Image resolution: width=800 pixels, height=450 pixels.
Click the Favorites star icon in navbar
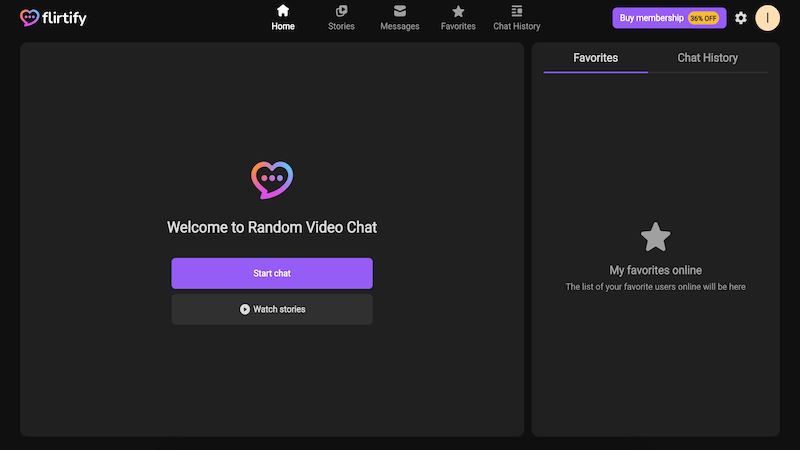(458, 11)
